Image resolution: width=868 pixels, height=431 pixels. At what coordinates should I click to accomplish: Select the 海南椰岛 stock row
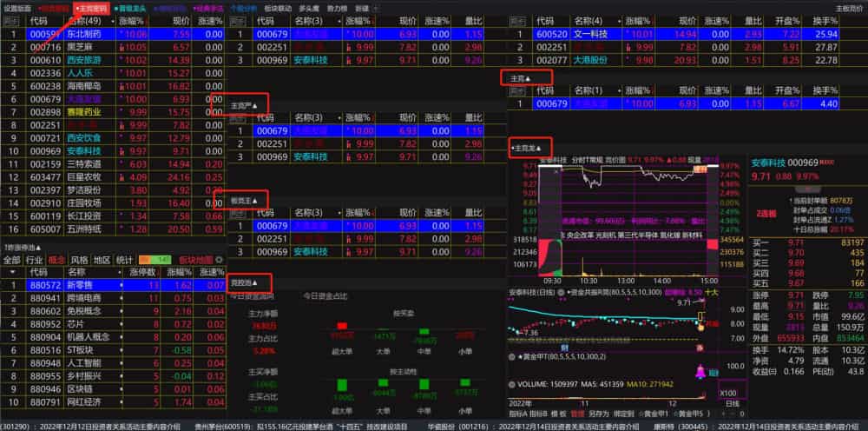coord(113,86)
